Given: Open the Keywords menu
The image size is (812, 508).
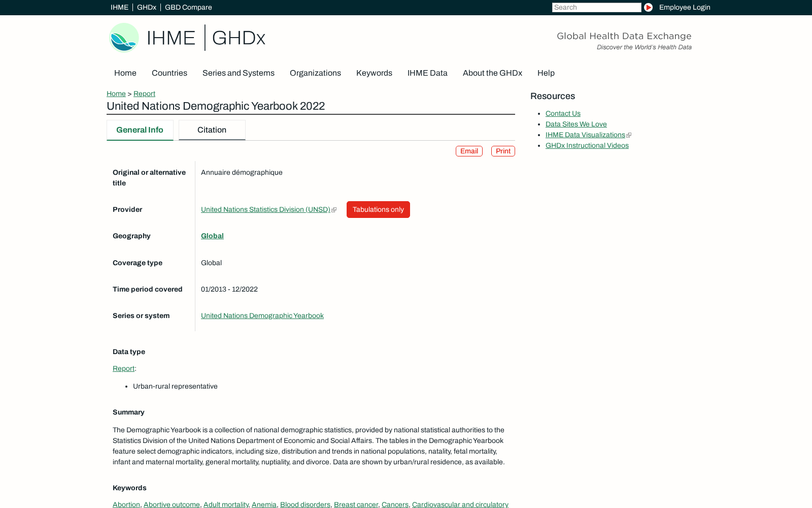Looking at the screenshot, I should [374, 73].
